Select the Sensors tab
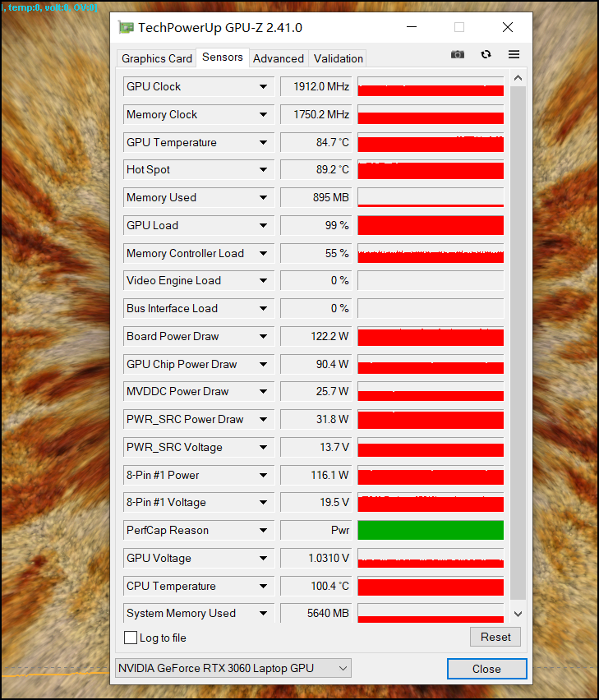599x700 pixels. tap(223, 58)
